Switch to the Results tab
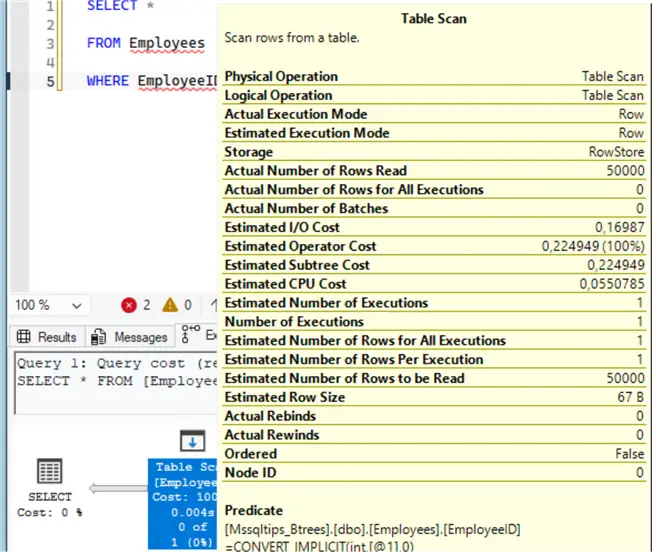 tap(47, 337)
